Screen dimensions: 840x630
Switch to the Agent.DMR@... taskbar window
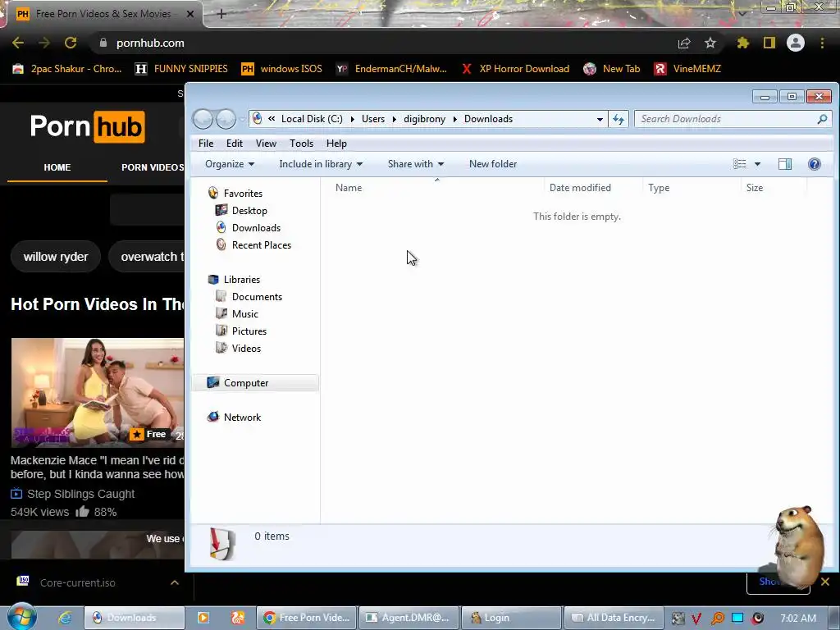(409, 618)
